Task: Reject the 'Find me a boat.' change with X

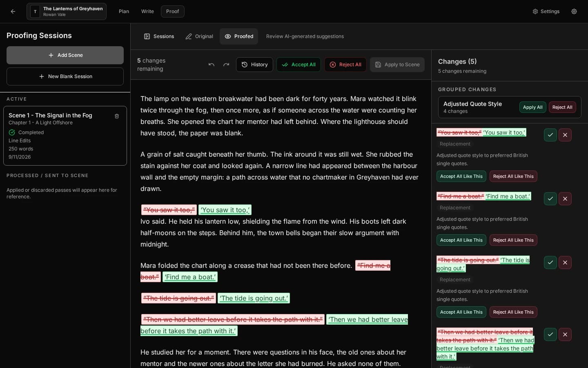Action: point(565,199)
